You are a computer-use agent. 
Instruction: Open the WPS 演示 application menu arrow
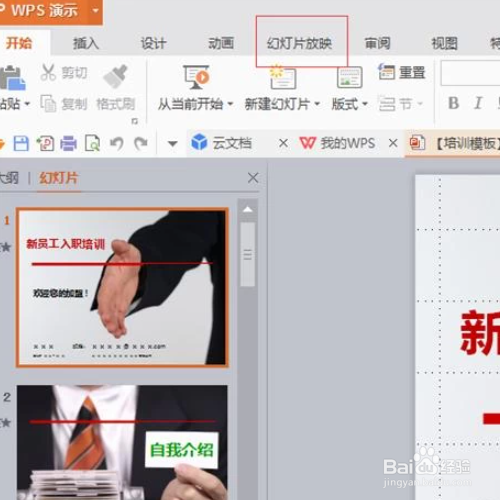pyautogui.click(x=96, y=11)
